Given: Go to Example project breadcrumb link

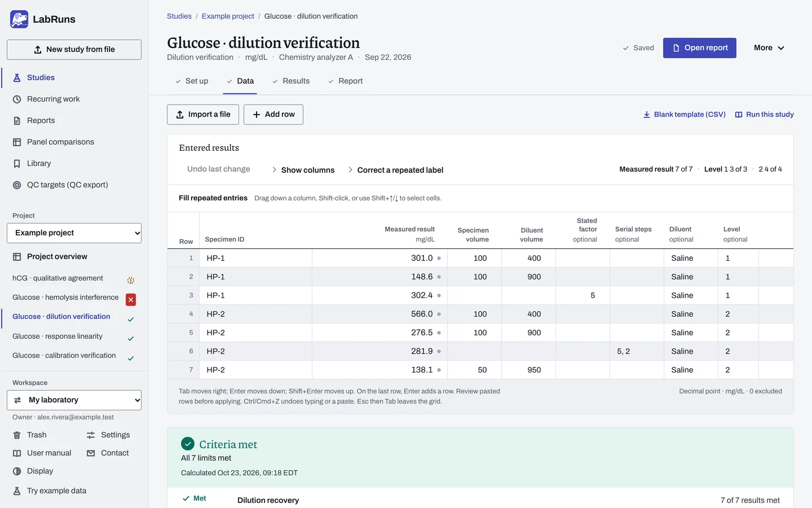Looking at the screenshot, I should tap(228, 16).
